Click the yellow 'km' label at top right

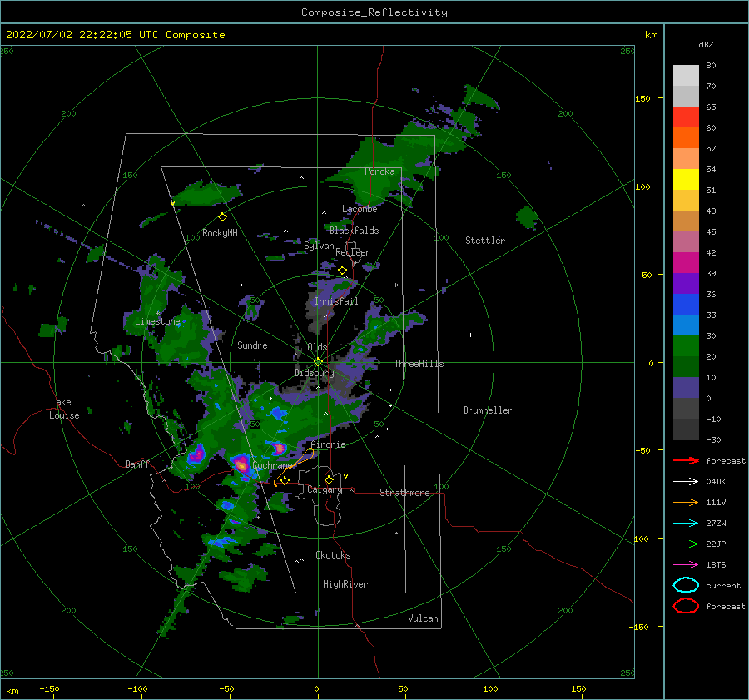651,35
